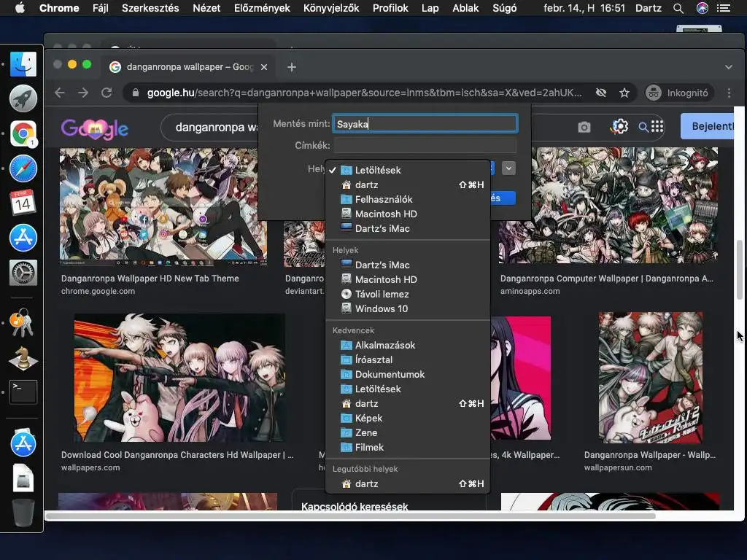Click the Google doodle logo
The height and width of the screenshot is (560, 747).
(94, 128)
